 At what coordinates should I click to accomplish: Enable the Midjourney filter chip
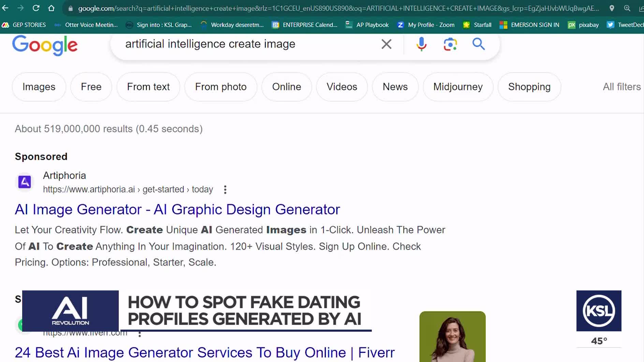(x=458, y=87)
